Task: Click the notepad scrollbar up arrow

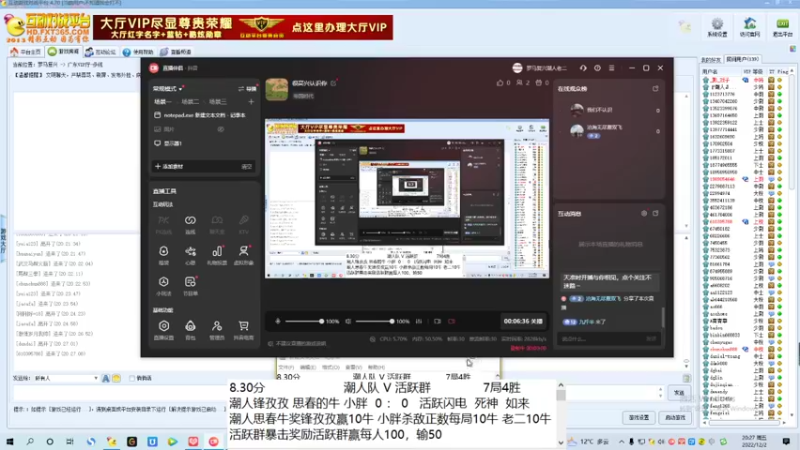Action: point(561,385)
